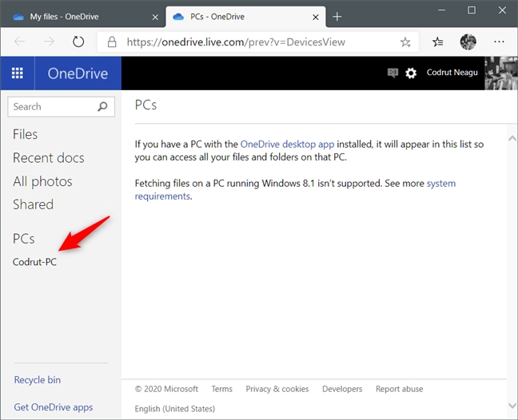Open the Recycle bin link

38,380
